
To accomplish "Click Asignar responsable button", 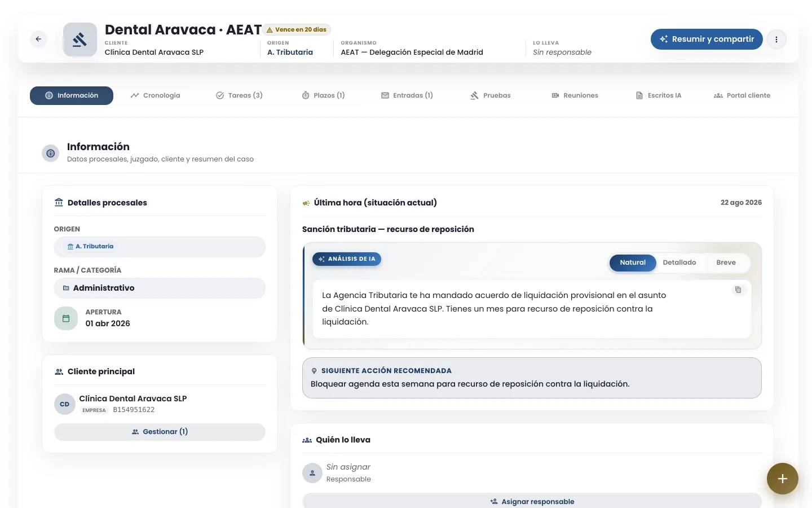I will pyautogui.click(x=532, y=501).
